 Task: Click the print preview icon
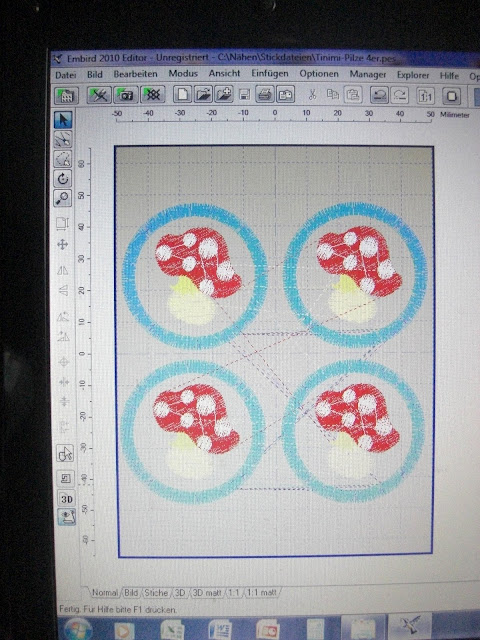coord(285,95)
